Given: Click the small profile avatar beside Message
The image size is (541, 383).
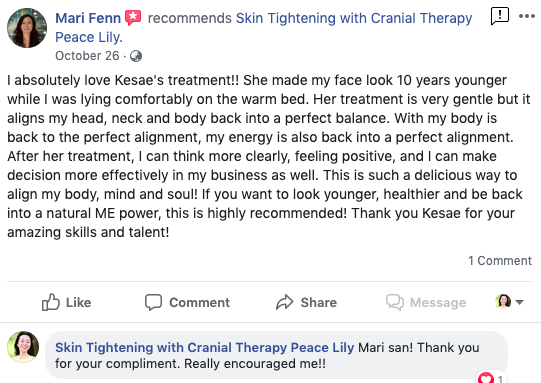Looking at the screenshot, I should pos(503,302).
